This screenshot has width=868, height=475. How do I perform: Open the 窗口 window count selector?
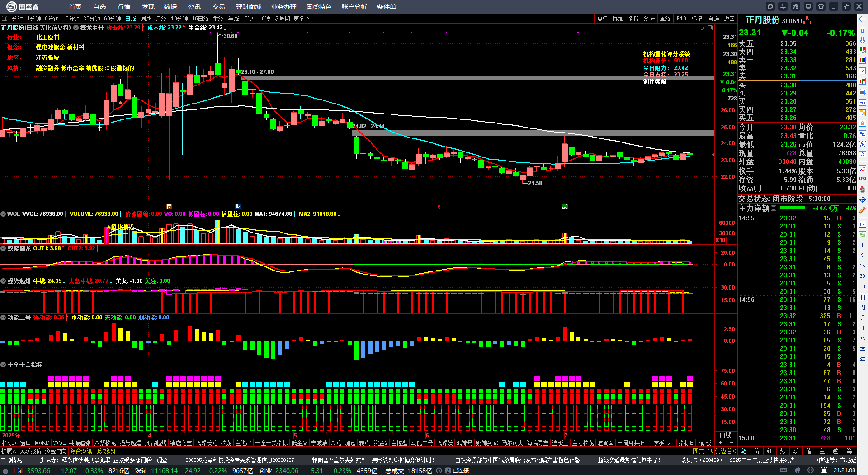[25, 443]
